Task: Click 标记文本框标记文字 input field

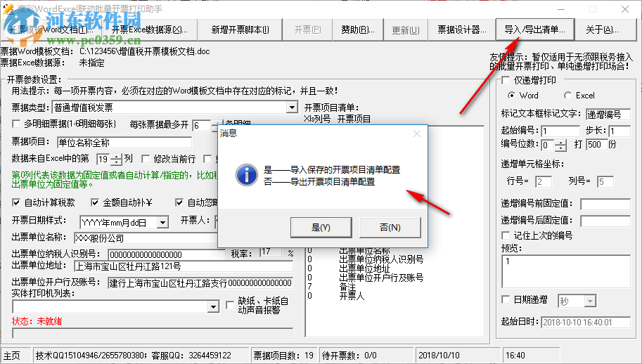Action: (608, 114)
